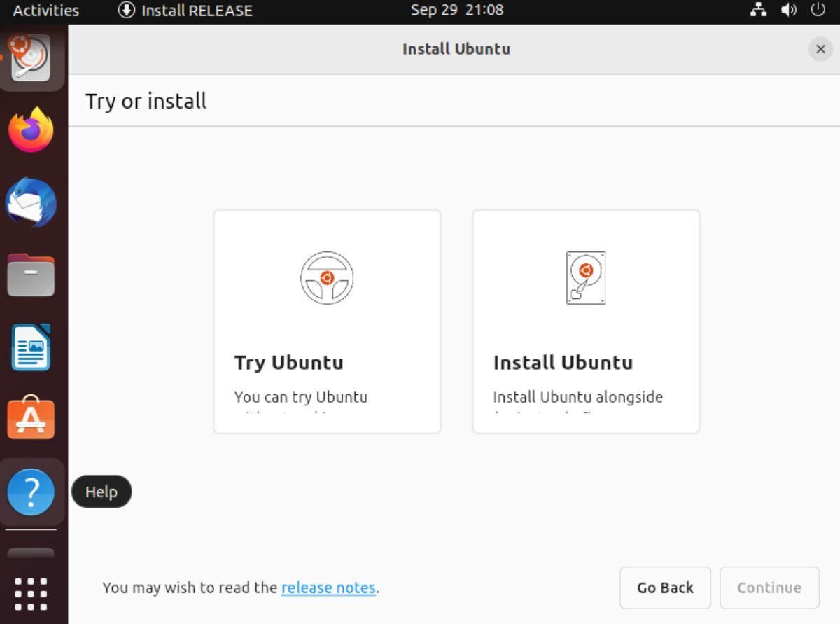Click the Install Ubuntu window title
Image resolution: width=840 pixels, height=624 pixels.
click(456, 49)
